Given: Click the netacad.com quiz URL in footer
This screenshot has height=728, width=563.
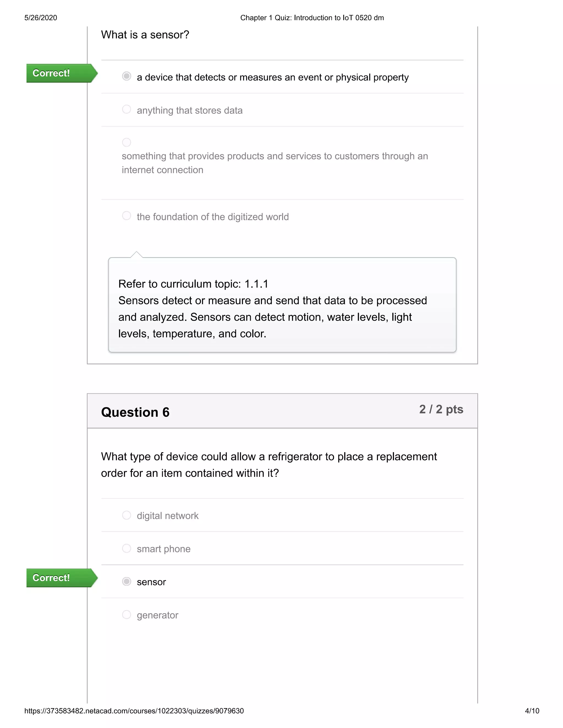Looking at the screenshot, I should pos(134,711).
